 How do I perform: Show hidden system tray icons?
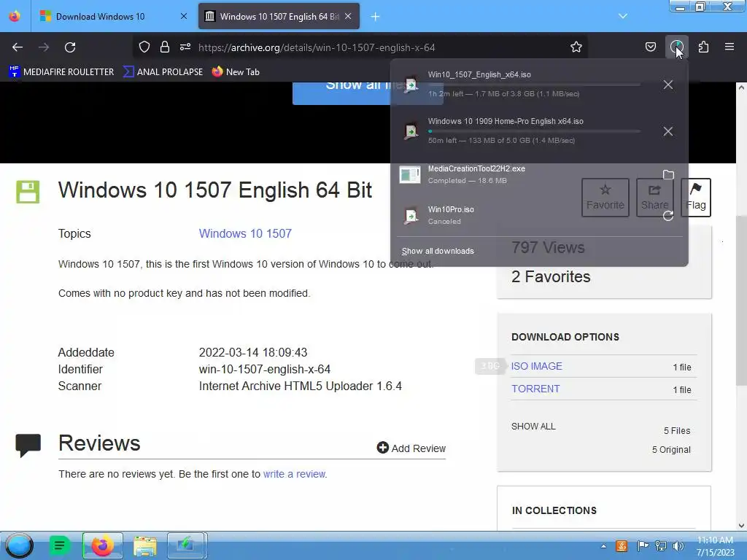(x=603, y=546)
